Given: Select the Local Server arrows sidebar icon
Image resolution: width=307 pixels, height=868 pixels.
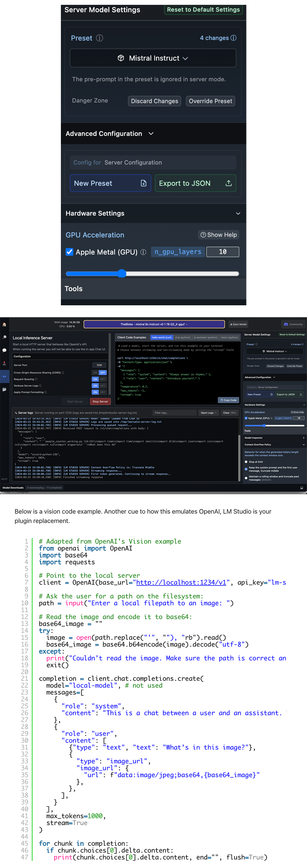Looking at the screenshot, I should 5,376.
